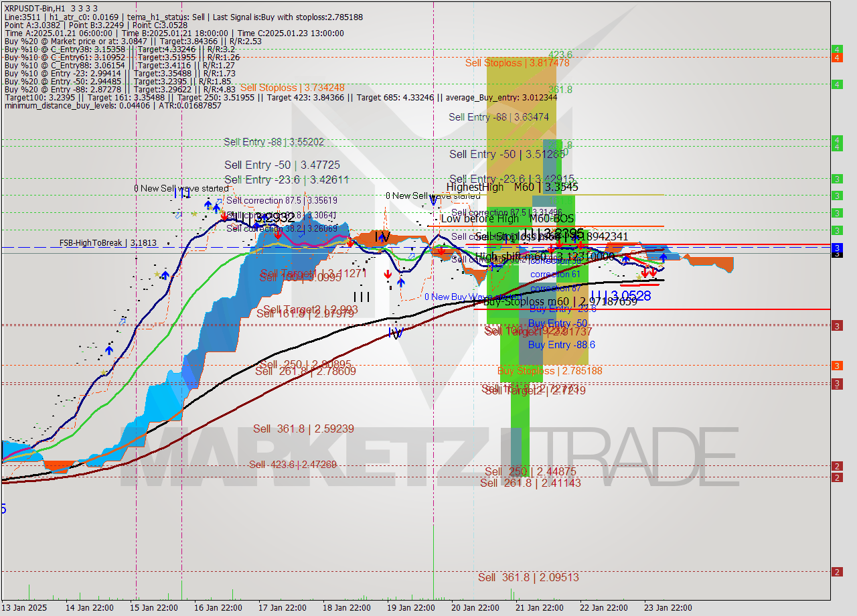
Task: Select the Low before High M60-BOS label
Action: coord(508,218)
